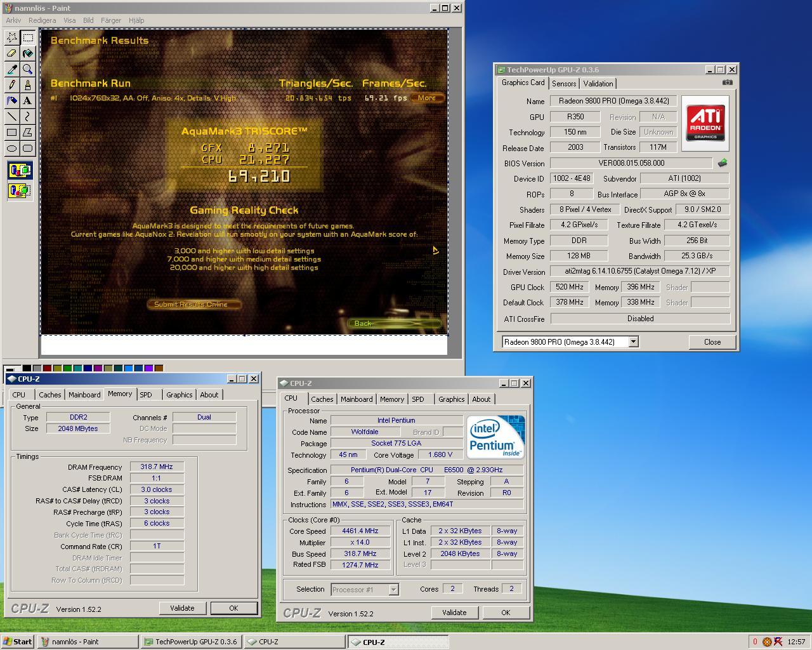
Task: Click the DRAM Frequency value 318.7 MHz
Action: (x=157, y=467)
